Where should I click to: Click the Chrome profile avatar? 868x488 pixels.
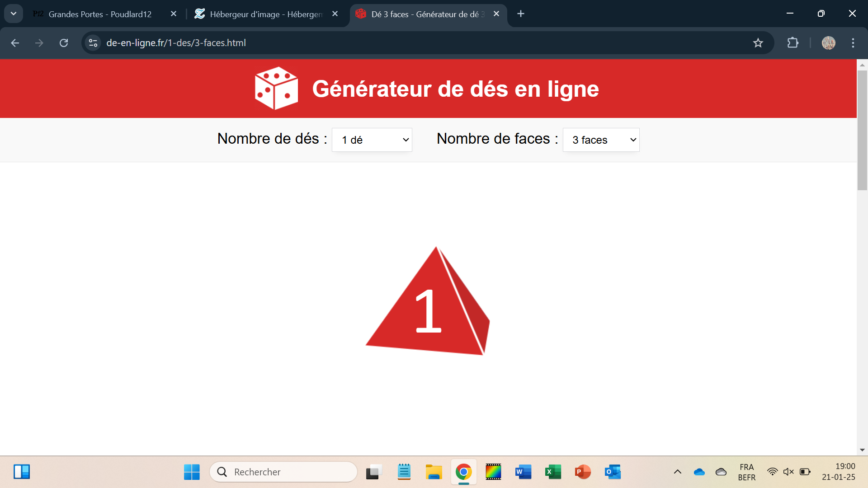click(x=828, y=43)
